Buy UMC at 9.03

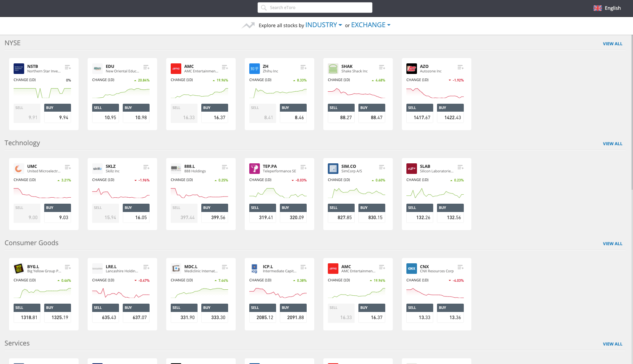[x=57, y=213]
